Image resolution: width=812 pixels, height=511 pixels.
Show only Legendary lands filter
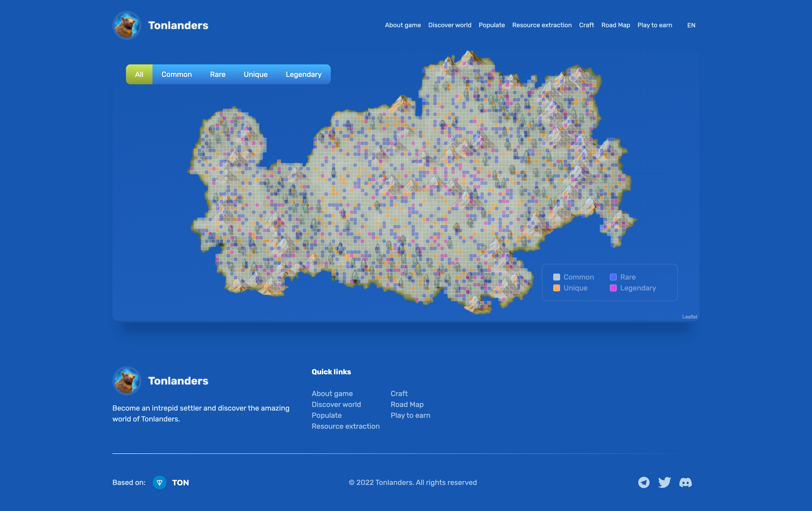[x=304, y=74]
